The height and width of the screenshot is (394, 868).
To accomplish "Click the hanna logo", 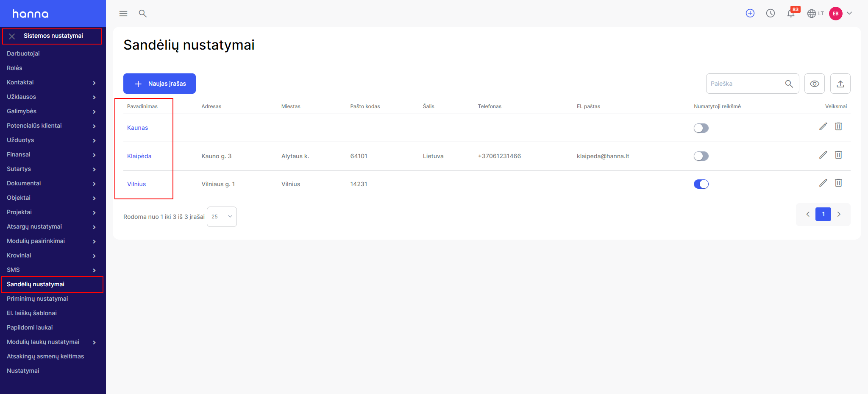I will pyautogui.click(x=31, y=14).
